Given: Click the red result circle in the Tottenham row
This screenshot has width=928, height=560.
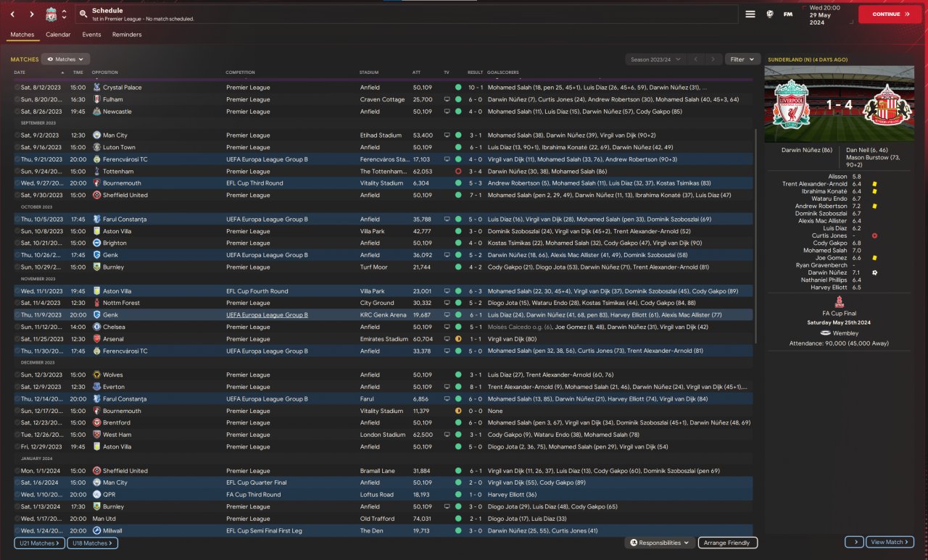Looking at the screenshot, I should [458, 171].
